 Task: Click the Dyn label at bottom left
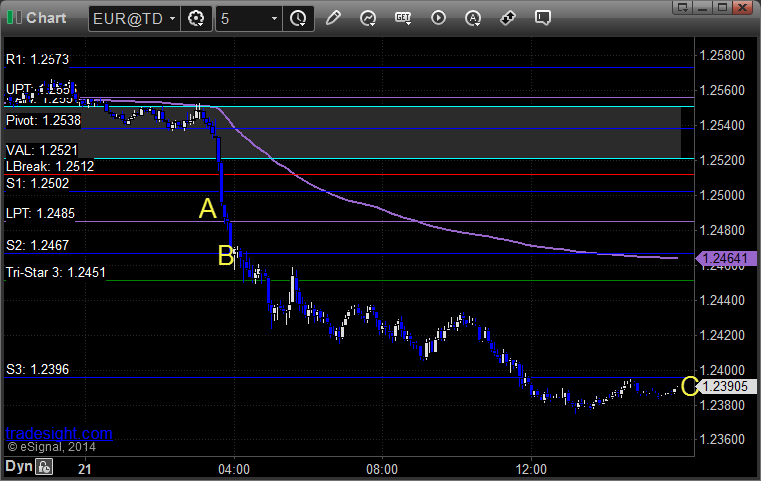(x=19, y=466)
